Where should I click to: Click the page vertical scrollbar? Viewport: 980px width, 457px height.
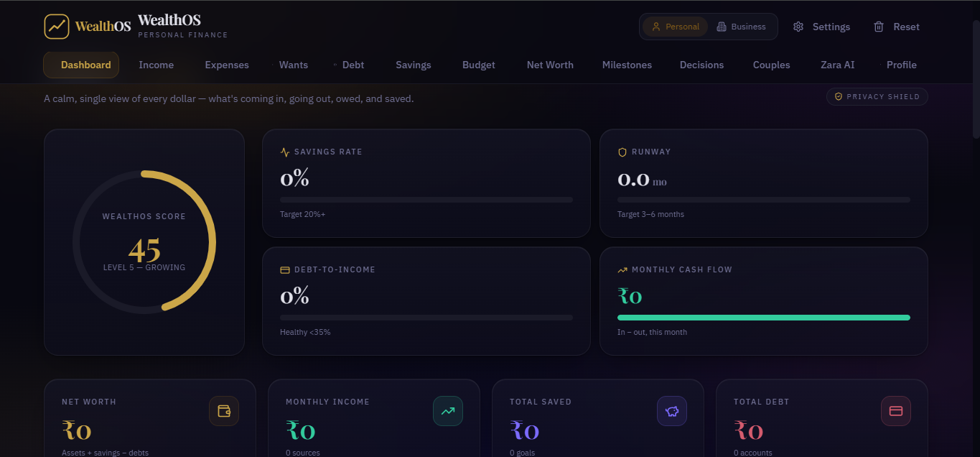coord(976,79)
